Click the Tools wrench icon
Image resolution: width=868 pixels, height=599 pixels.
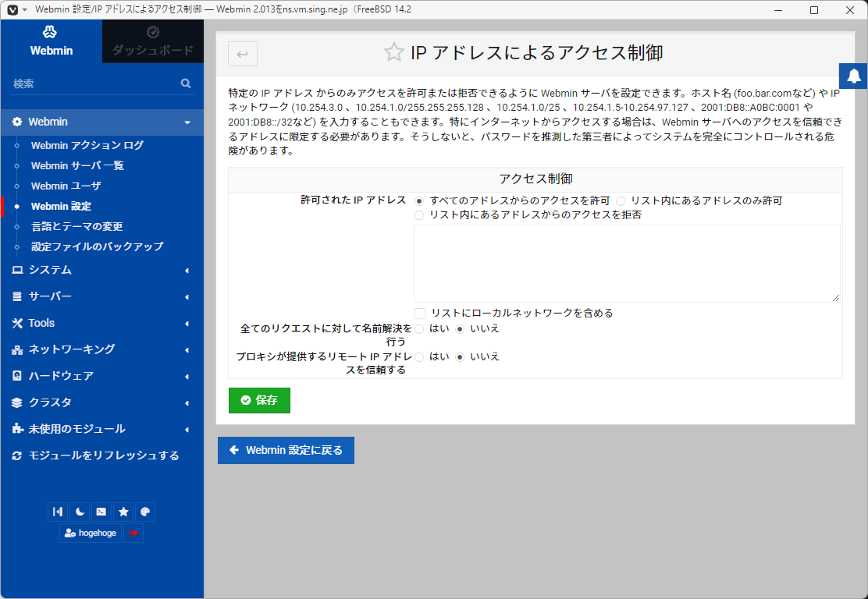point(17,323)
